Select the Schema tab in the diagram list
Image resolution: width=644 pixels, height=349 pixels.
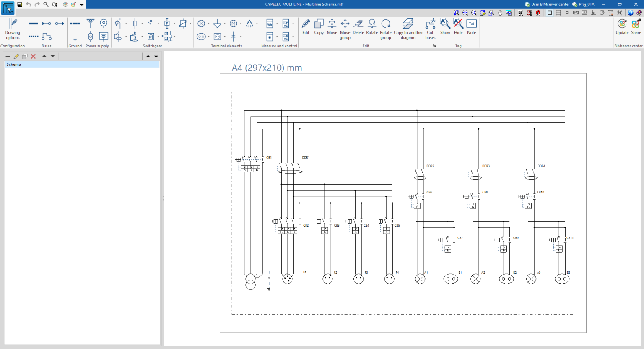[14, 64]
